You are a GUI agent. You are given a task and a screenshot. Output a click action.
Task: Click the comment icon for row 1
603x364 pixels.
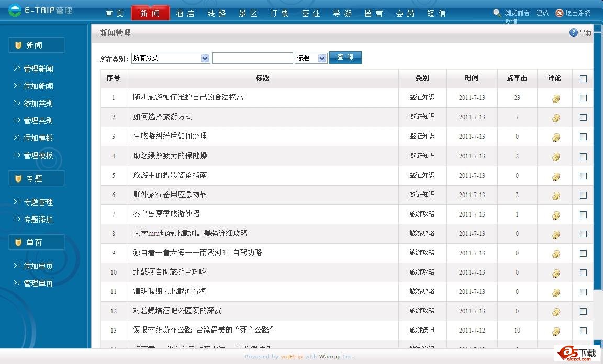556,98
